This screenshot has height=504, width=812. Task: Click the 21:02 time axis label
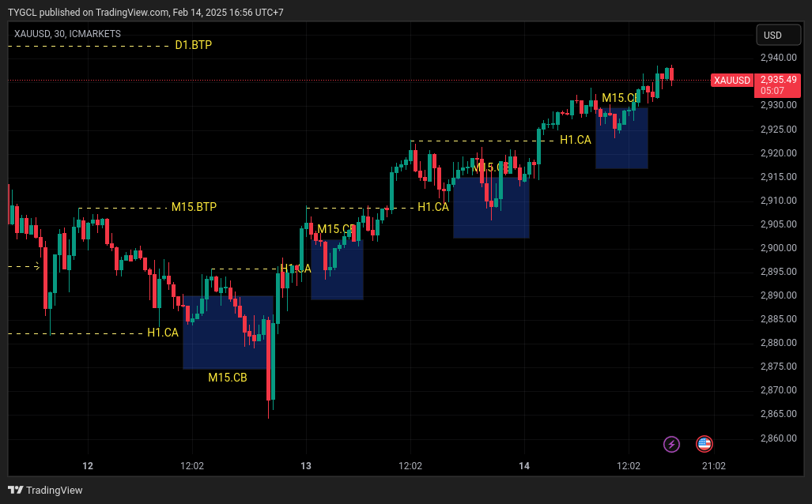(x=714, y=466)
